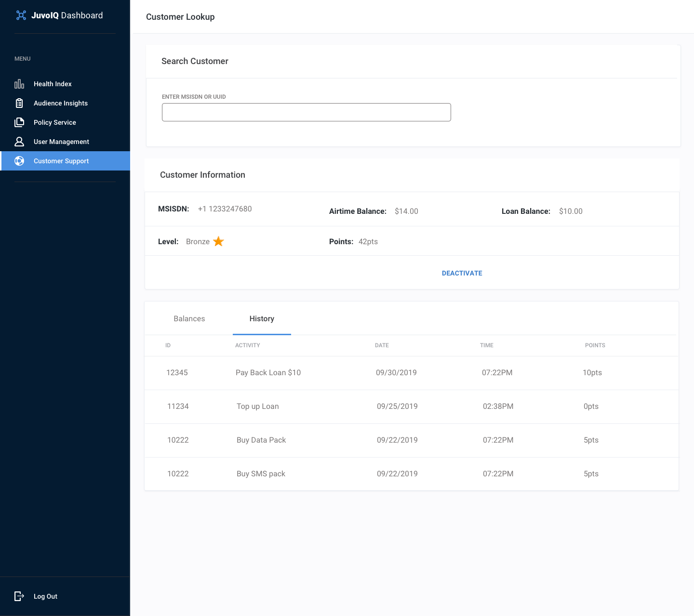
Task: Click the User Management person icon
Action: (19, 142)
